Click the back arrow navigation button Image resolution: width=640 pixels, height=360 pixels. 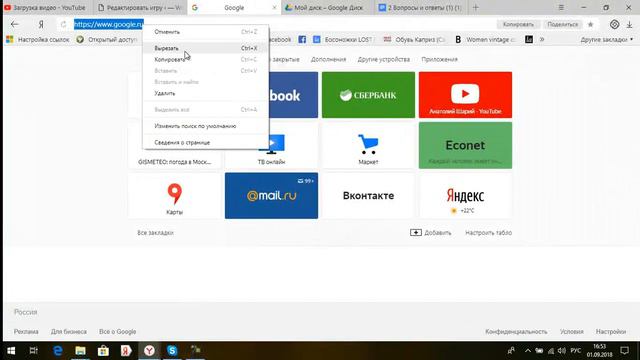(15, 24)
